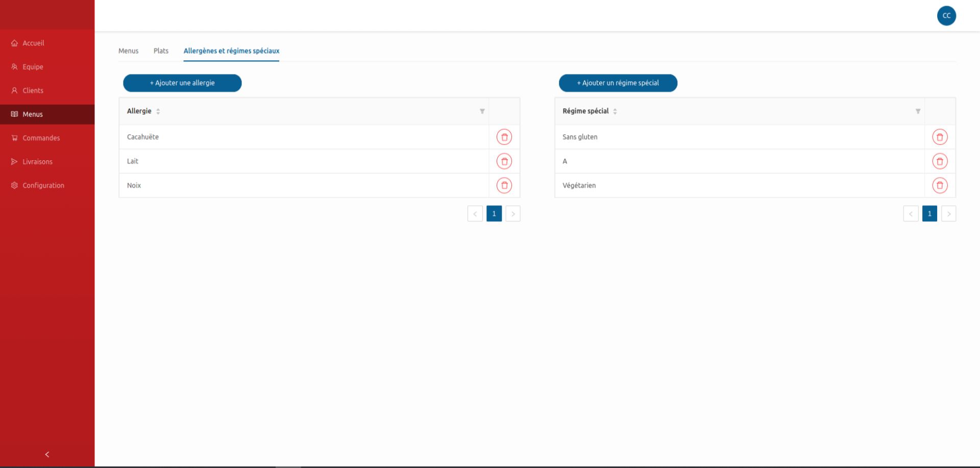Go to previous page of régimes table
The width and height of the screenshot is (980, 468).
point(911,214)
